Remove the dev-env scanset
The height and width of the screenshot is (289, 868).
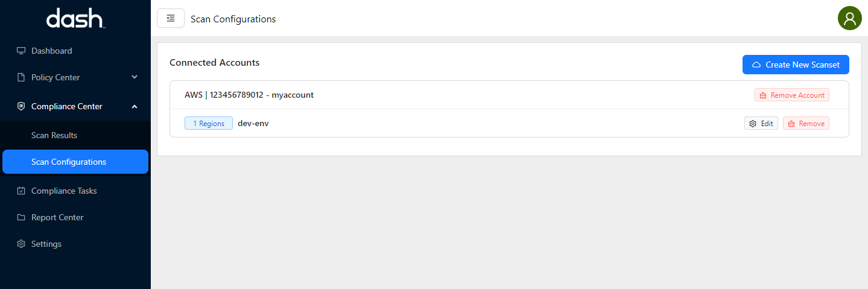click(x=806, y=124)
